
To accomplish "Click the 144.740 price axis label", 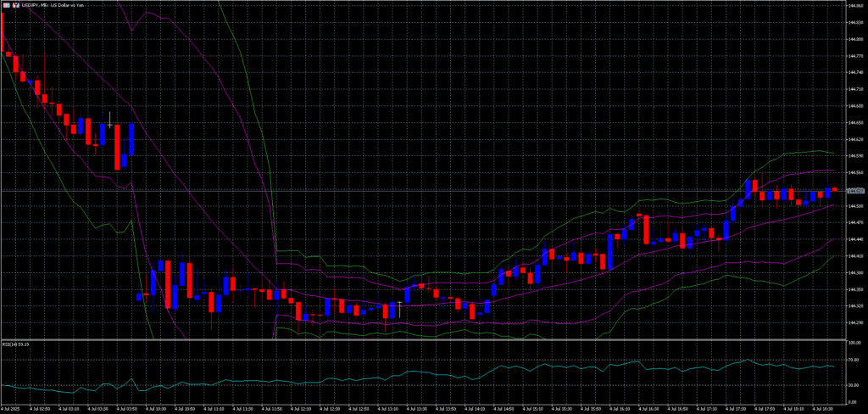I will pos(856,72).
